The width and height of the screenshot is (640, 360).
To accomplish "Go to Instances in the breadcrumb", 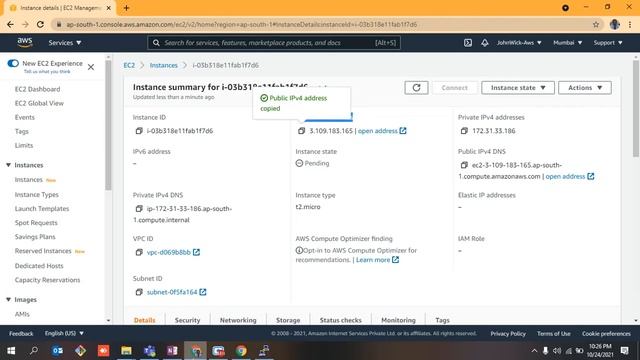I will [163, 65].
